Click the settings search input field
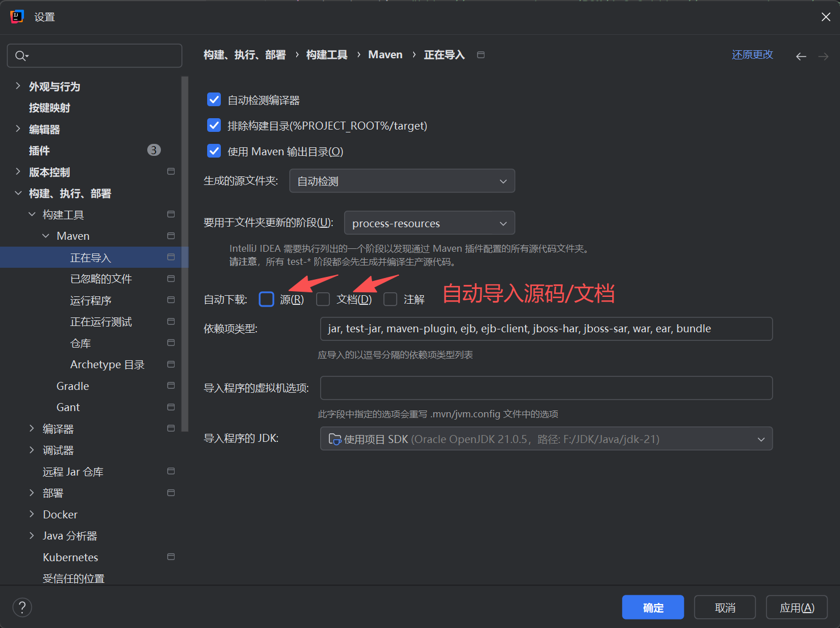840x628 pixels. 95,56
